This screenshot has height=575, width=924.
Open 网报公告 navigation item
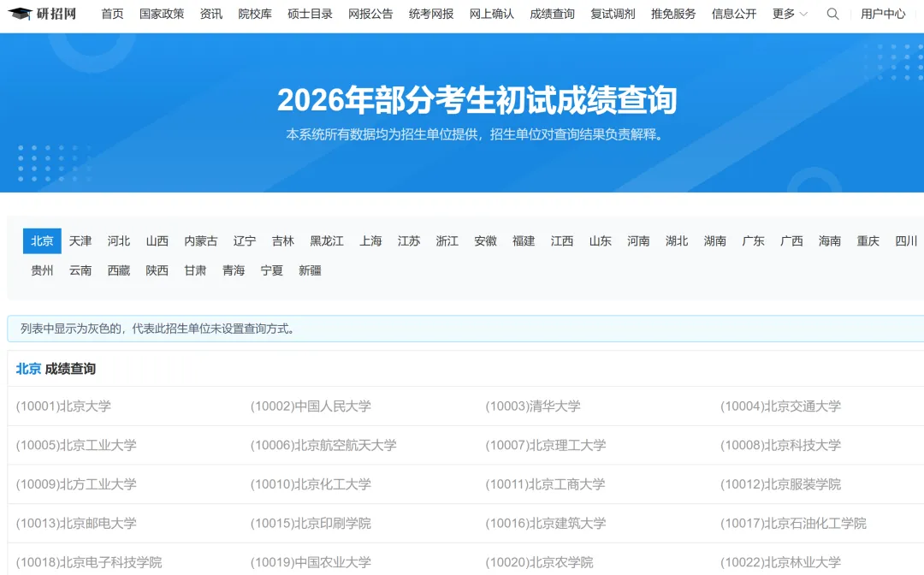click(370, 14)
